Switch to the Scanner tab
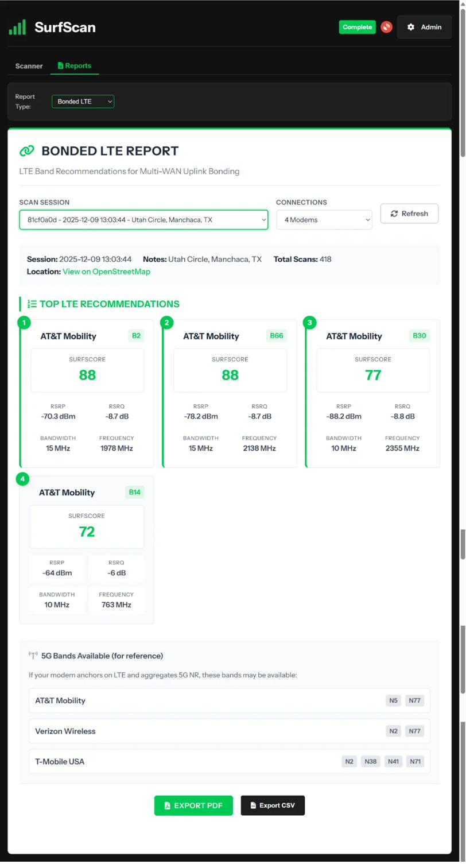The width and height of the screenshot is (466, 868). click(29, 65)
